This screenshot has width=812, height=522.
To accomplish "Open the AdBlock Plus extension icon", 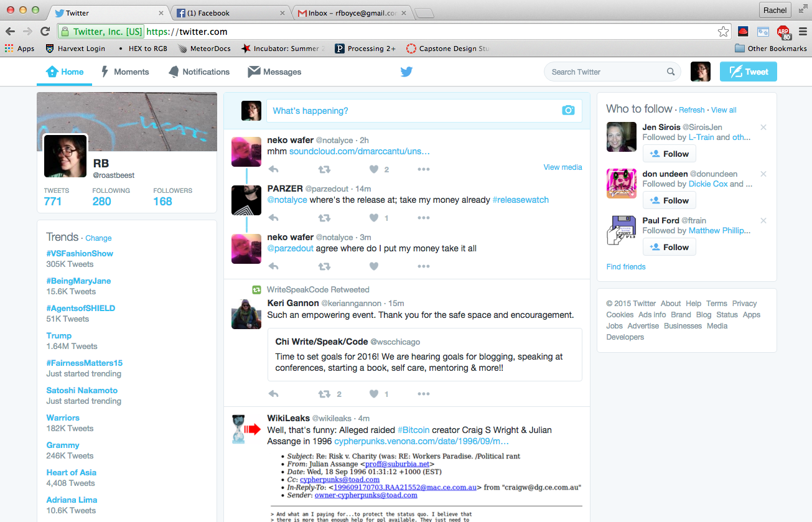I will tap(783, 32).
